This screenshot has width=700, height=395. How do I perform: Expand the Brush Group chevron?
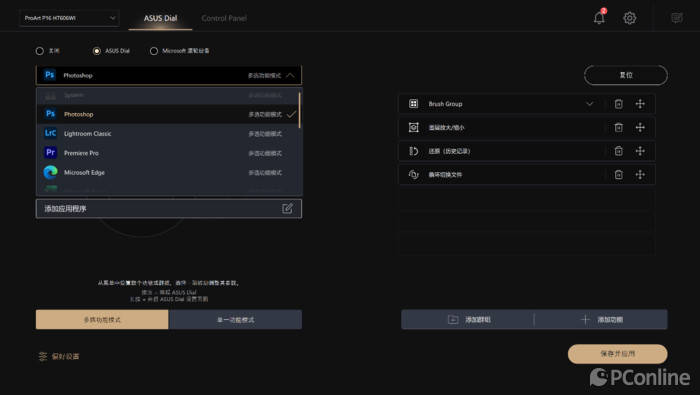click(590, 104)
